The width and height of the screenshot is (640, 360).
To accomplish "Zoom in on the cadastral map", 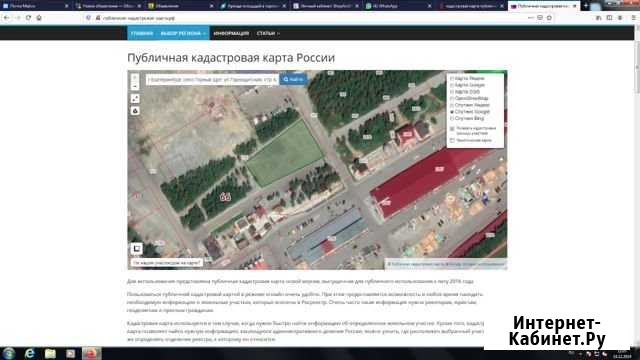I will click(135, 78).
